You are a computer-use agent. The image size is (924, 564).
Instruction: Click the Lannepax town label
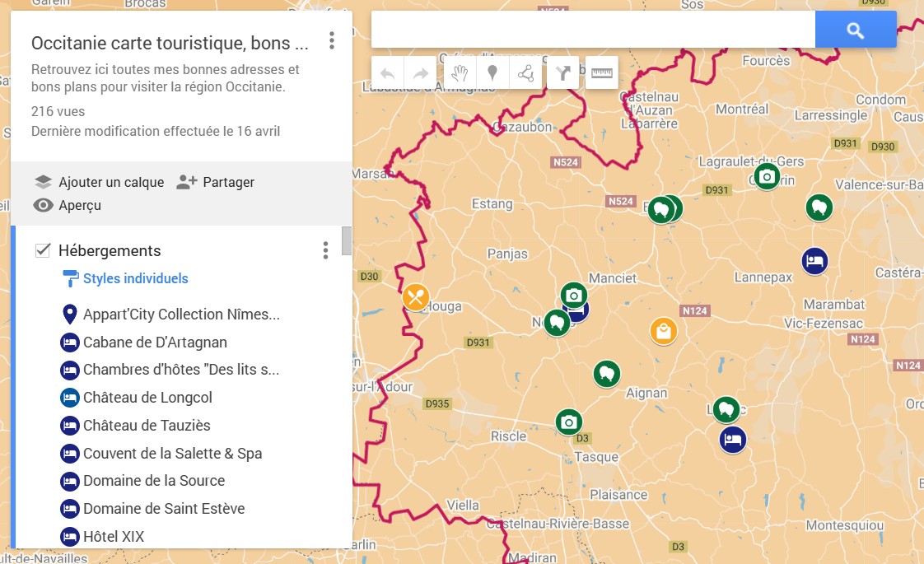[x=763, y=277]
